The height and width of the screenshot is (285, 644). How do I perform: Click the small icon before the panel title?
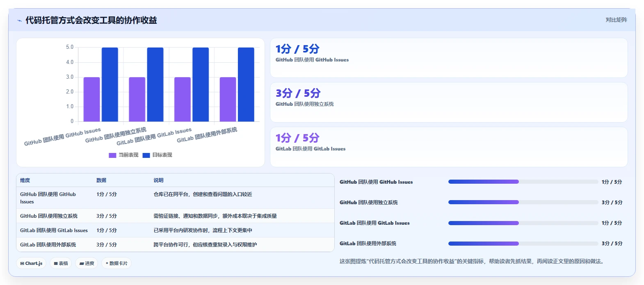[19, 21]
